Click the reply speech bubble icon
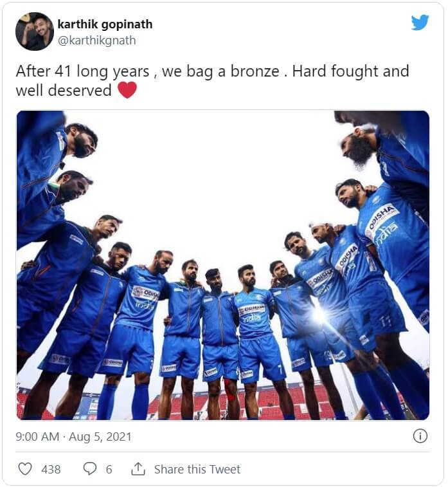Image resolution: width=448 pixels, height=487 pixels. point(90,469)
